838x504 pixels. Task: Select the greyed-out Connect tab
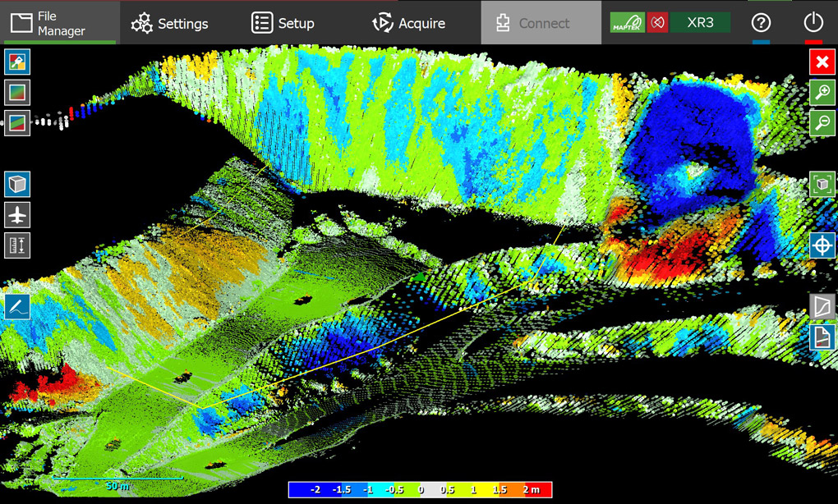click(541, 23)
